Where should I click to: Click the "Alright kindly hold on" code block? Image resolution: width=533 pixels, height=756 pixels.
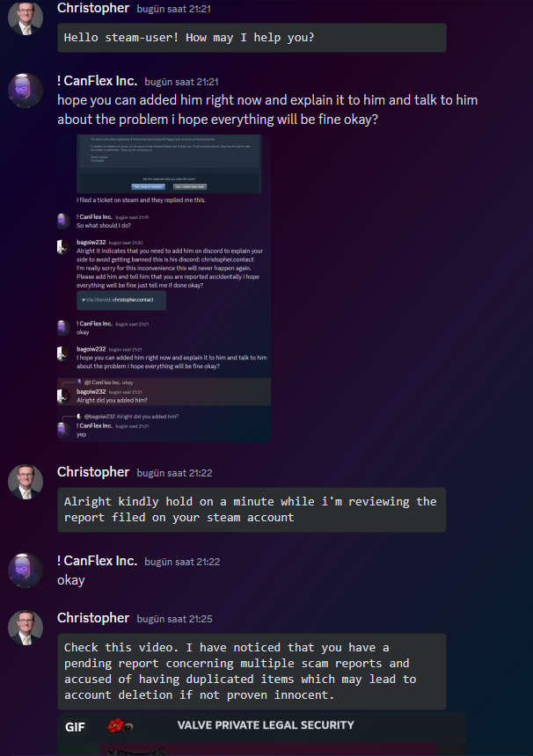pos(252,510)
